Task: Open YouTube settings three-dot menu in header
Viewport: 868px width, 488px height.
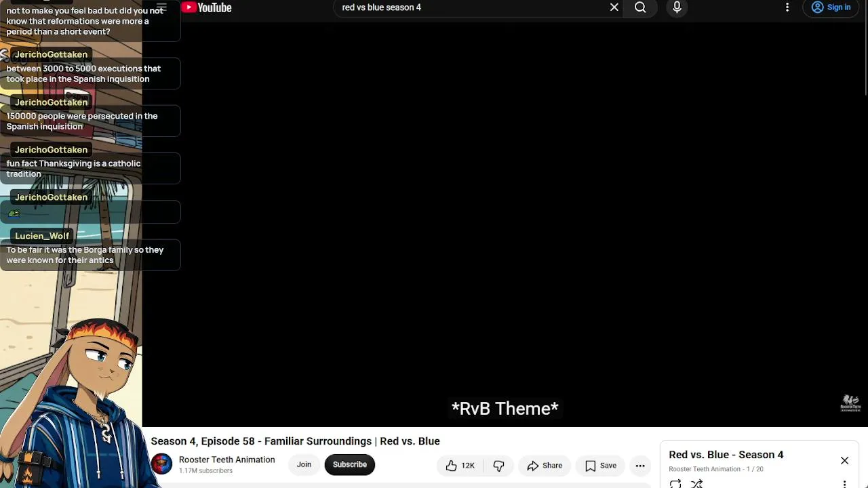Action: (787, 7)
